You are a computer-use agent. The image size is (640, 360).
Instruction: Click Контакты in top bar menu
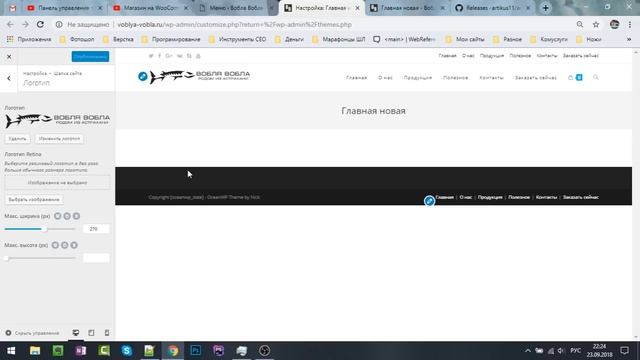tap(547, 56)
